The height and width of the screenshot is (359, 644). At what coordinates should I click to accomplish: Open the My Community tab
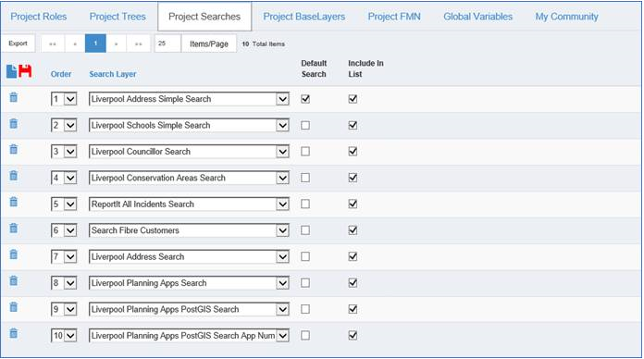[x=567, y=17]
